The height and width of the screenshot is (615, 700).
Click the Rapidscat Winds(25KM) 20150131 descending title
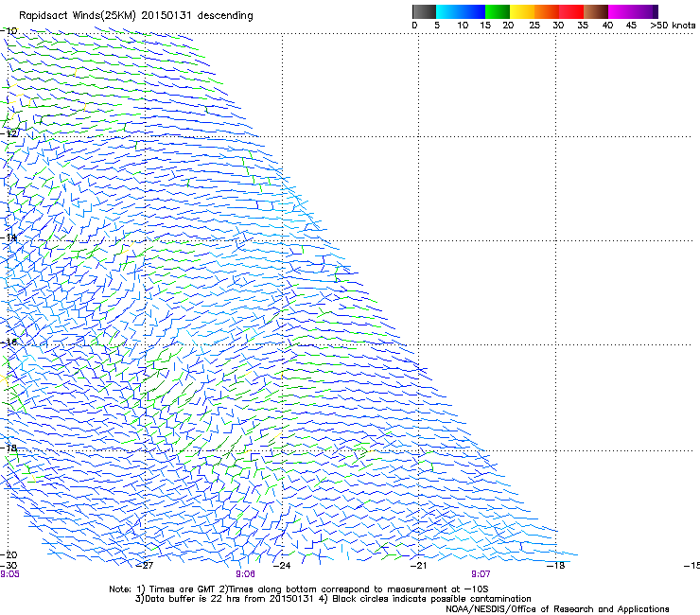pos(136,16)
